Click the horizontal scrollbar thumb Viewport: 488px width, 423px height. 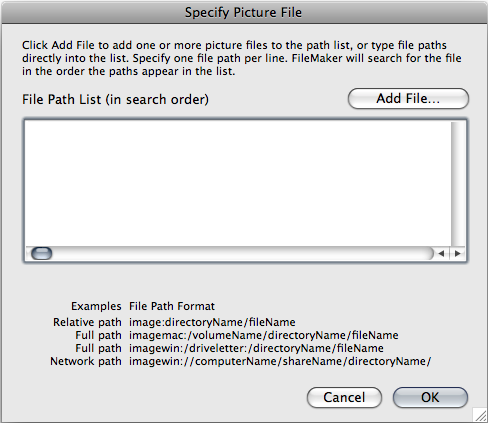click(42, 253)
